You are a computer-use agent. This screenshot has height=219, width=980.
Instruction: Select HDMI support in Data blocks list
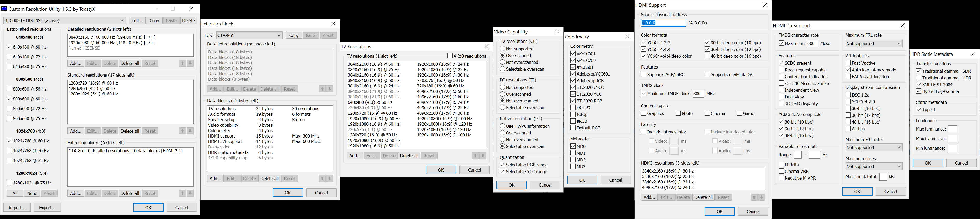[x=221, y=136]
